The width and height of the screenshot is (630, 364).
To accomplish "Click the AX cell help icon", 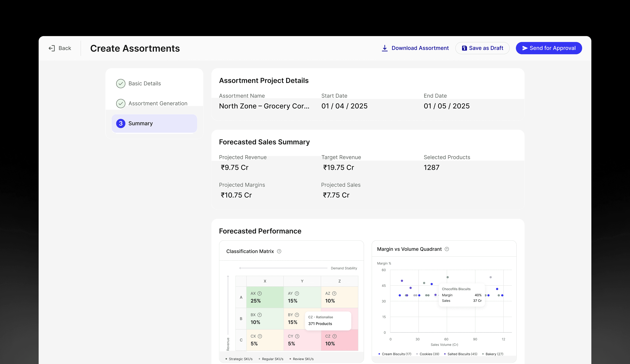I will [x=259, y=293].
